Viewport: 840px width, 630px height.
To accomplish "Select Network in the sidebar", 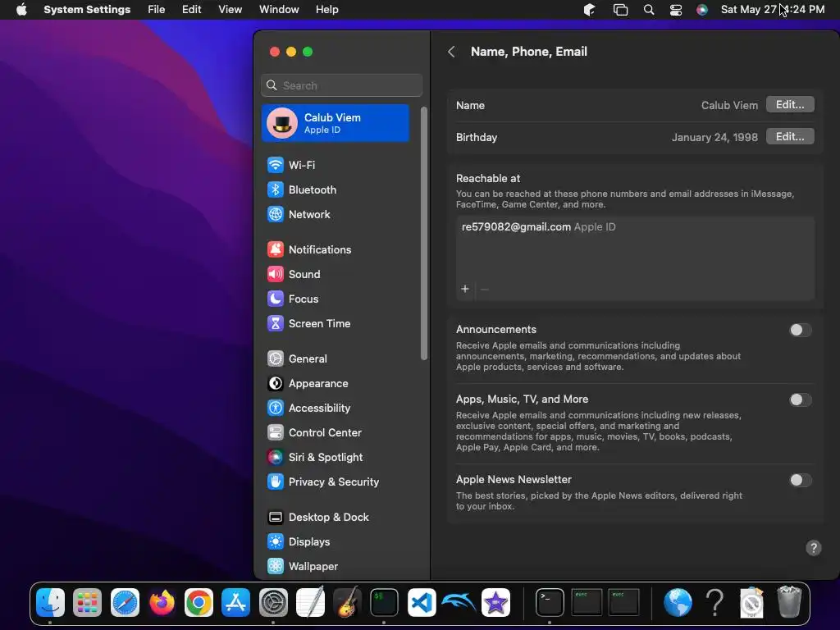I will pos(299,214).
